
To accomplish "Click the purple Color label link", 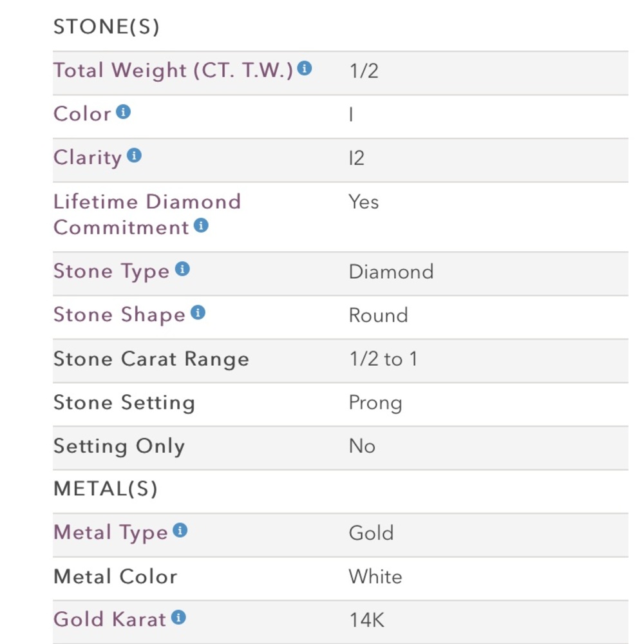I will 82,114.
